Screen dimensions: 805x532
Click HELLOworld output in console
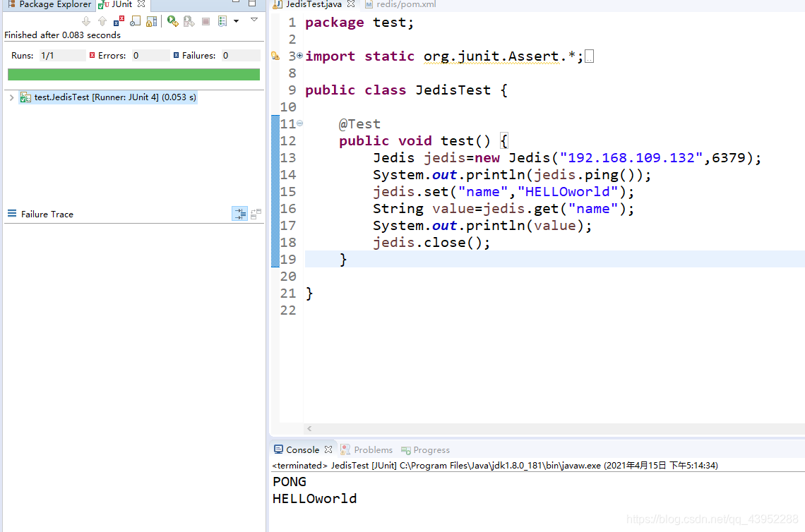tap(315, 499)
